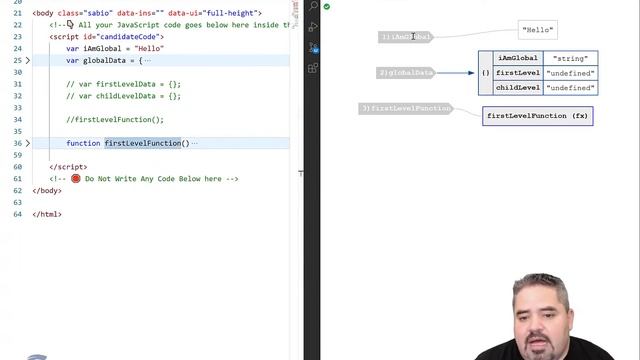Viewport: 640px width, 360px height.
Task: Click the ellipsis after globalData = {
Action: tap(148, 61)
